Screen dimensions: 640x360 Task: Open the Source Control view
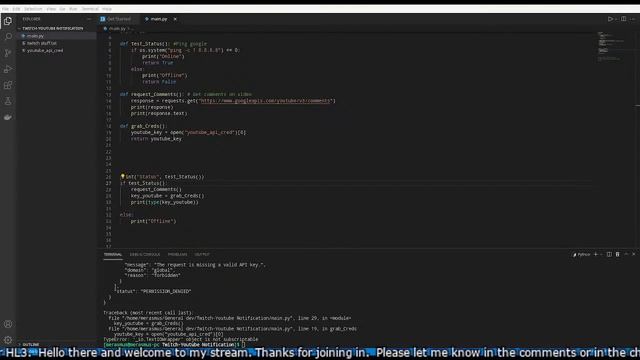click(x=8, y=53)
